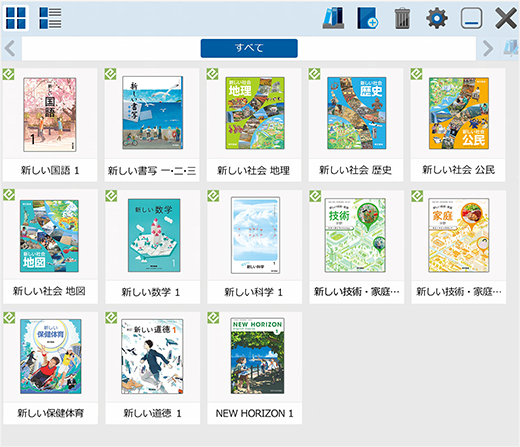This screenshot has width=520, height=447.
Task: Click the green badge on 技術 textbook card
Action: [315, 196]
